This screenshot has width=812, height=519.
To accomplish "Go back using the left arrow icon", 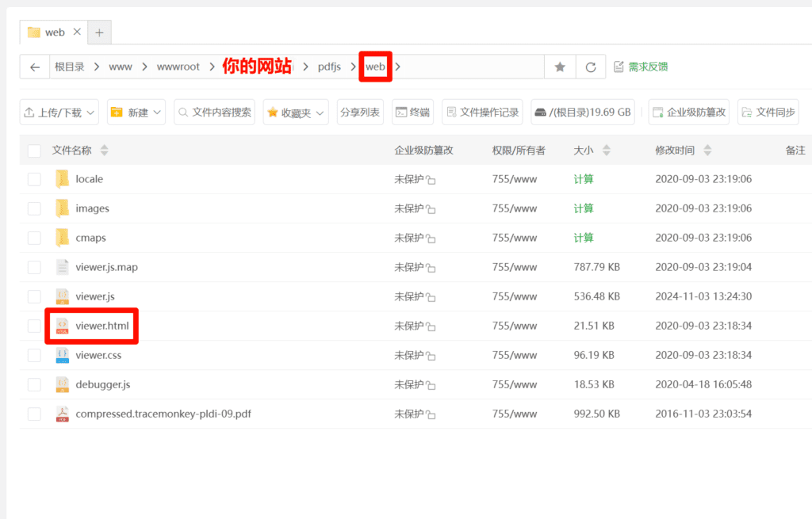I will [35, 67].
